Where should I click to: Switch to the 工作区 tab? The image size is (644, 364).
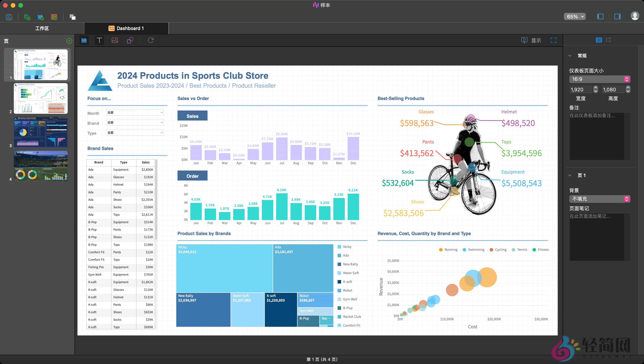(42, 28)
